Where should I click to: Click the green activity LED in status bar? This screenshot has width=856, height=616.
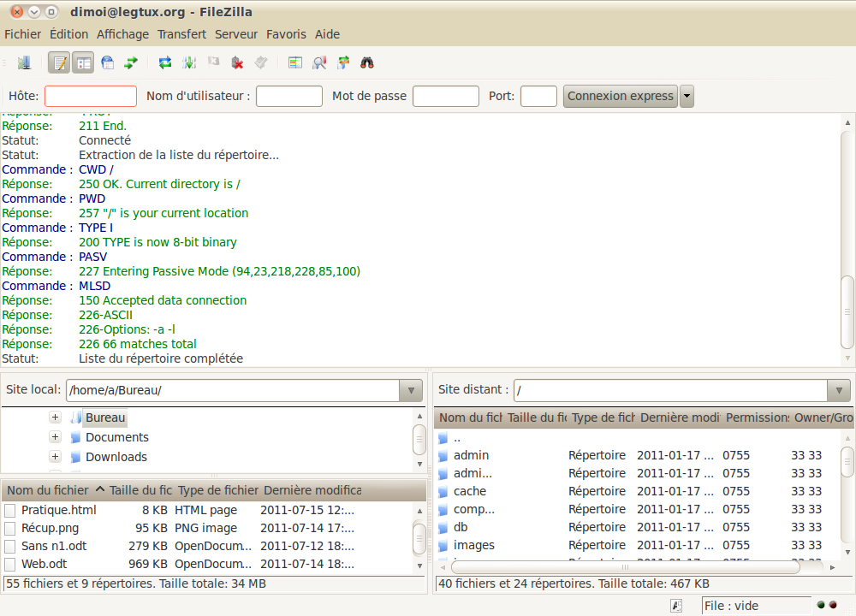click(x=821, y=605)
